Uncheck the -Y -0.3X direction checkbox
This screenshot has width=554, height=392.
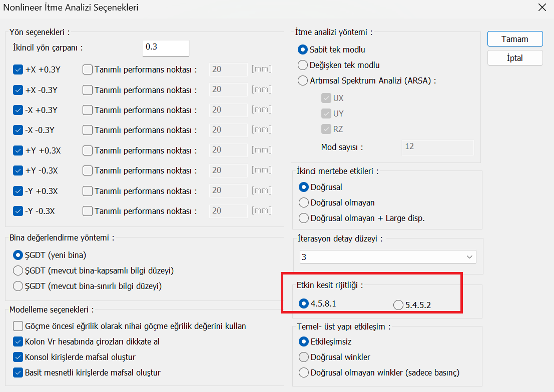18,211
